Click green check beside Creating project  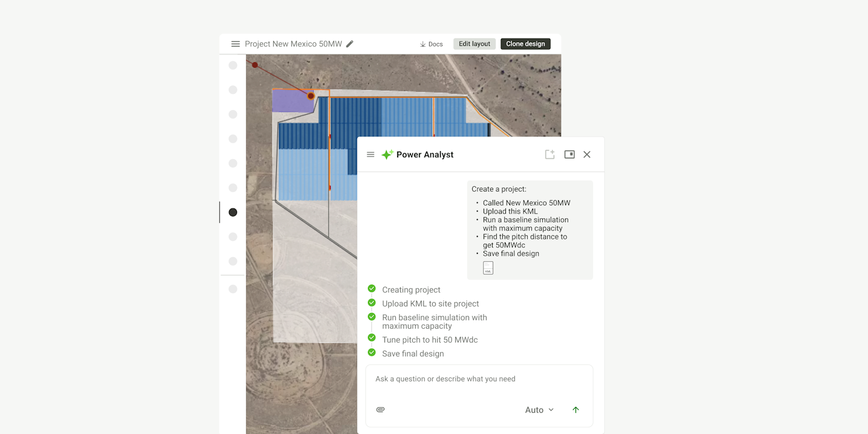(372, 289)
